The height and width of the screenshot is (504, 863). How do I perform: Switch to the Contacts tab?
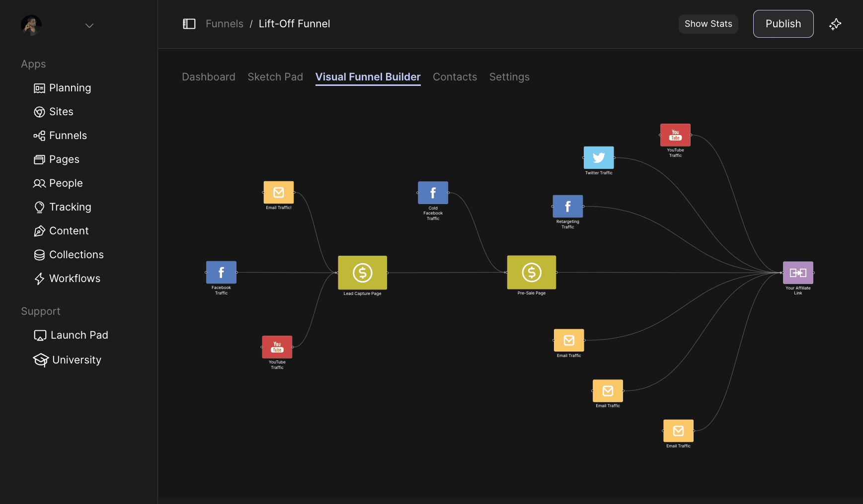455,77
